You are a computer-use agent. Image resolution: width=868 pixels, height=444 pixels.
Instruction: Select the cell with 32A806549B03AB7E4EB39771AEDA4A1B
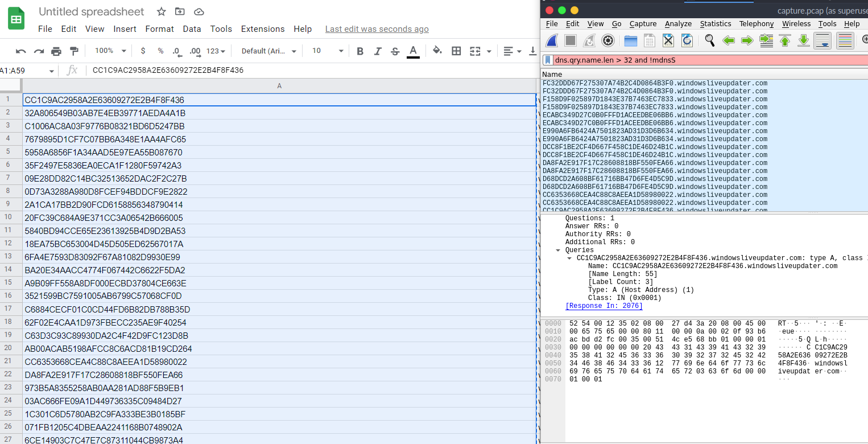(279, 113)
